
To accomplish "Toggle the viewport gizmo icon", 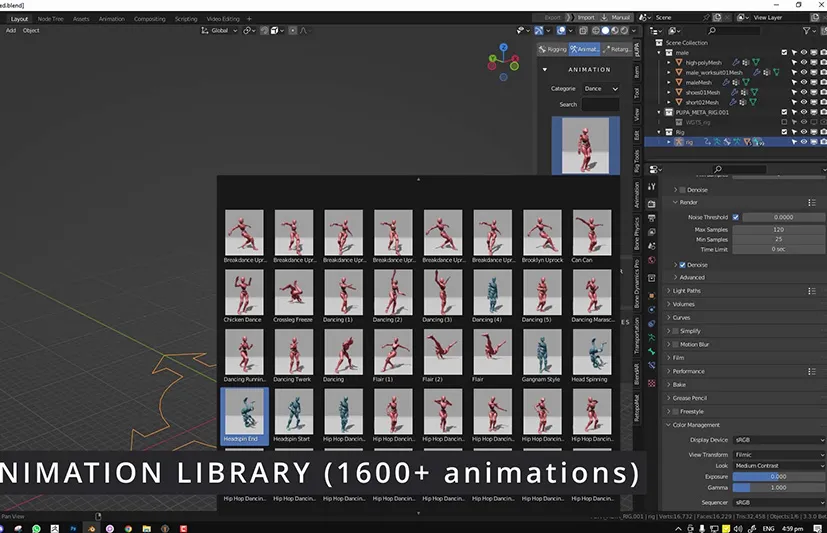I will tap(538, 31).
